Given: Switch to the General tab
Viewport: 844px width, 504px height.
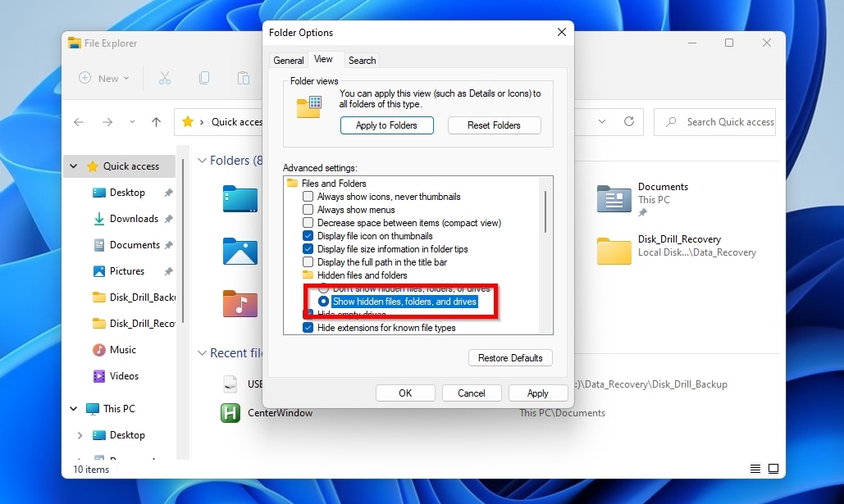Looking at the screenshot, I should [x=288, y=60].
